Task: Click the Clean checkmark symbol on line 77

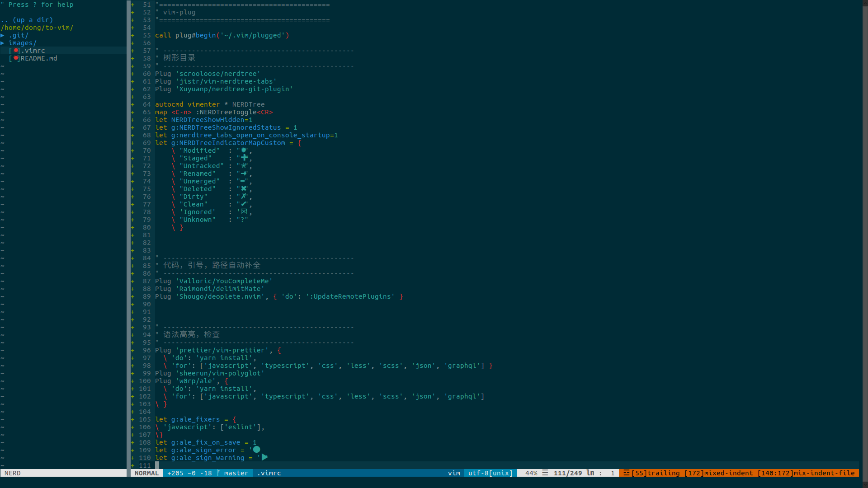Action: 244,204
